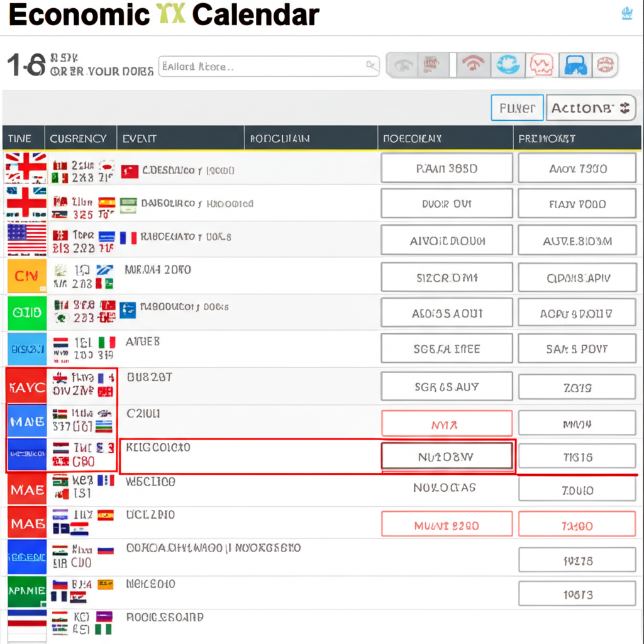644x644 pixels.
Task: Click the crown icon in page header
Action: coord(627,14)
